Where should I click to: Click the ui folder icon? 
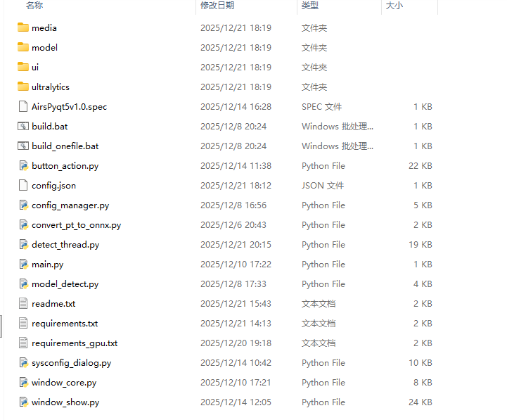tap(23, 67)
